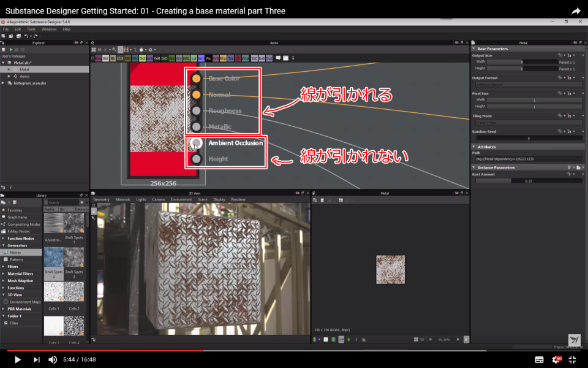Filter library by favorites star next to Search
588x368 pixels.
[x=81, y=202]
